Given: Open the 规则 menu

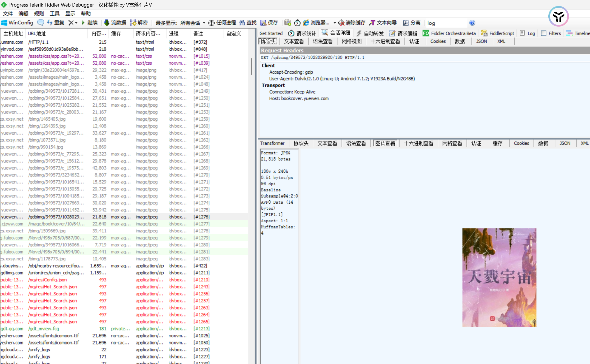Looking at the screenshot, I should click(39, 13).
